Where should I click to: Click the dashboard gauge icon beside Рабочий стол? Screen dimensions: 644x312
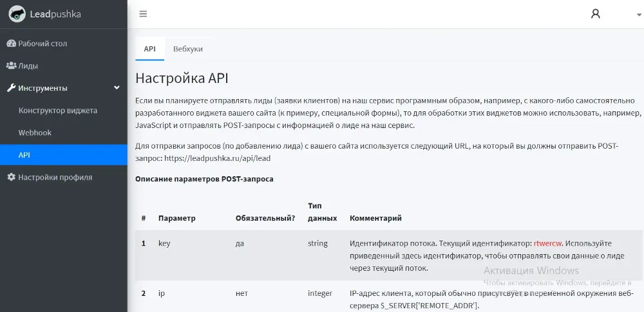click(11, 44)
